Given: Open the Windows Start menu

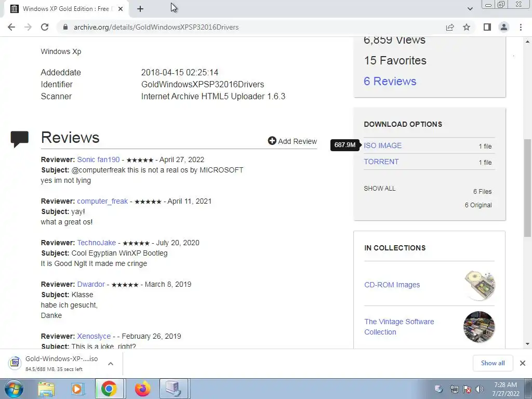Looking at the screenshot, I should (14, 389).
